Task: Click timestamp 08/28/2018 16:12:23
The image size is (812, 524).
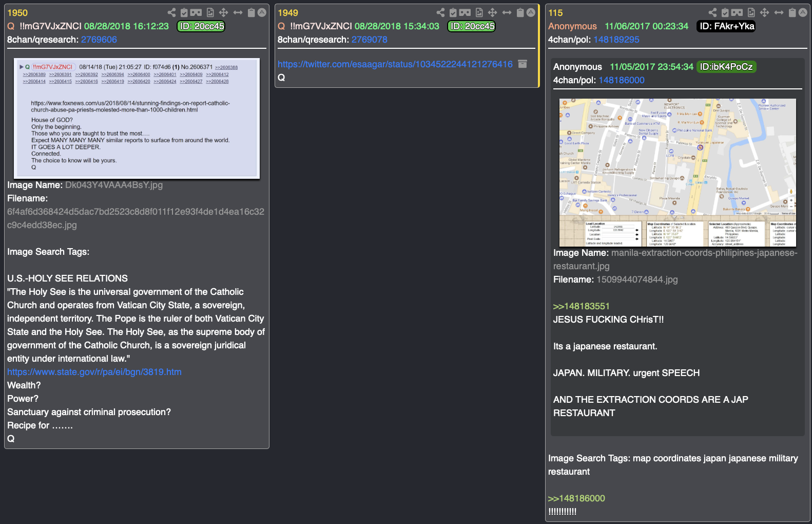Action: click(126, 26)
